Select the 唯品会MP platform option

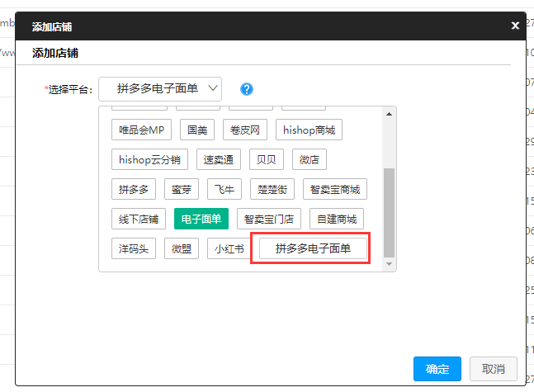tap(141, 130)
